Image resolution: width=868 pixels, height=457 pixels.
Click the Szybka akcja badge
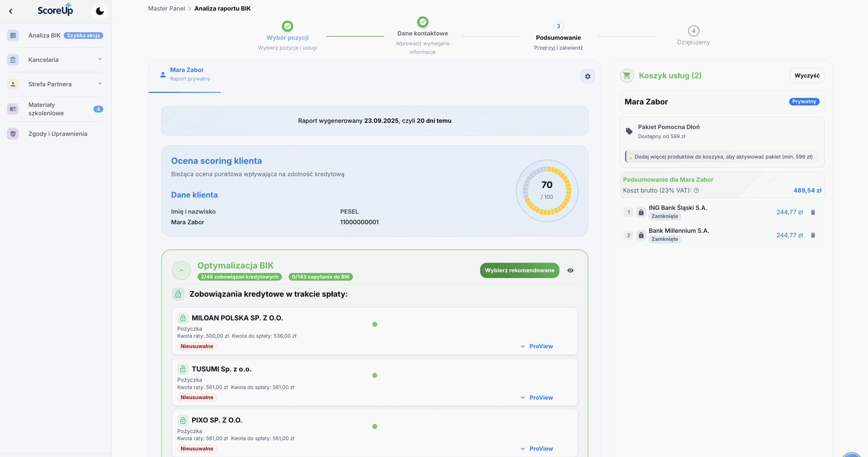(x=83, y=35)
